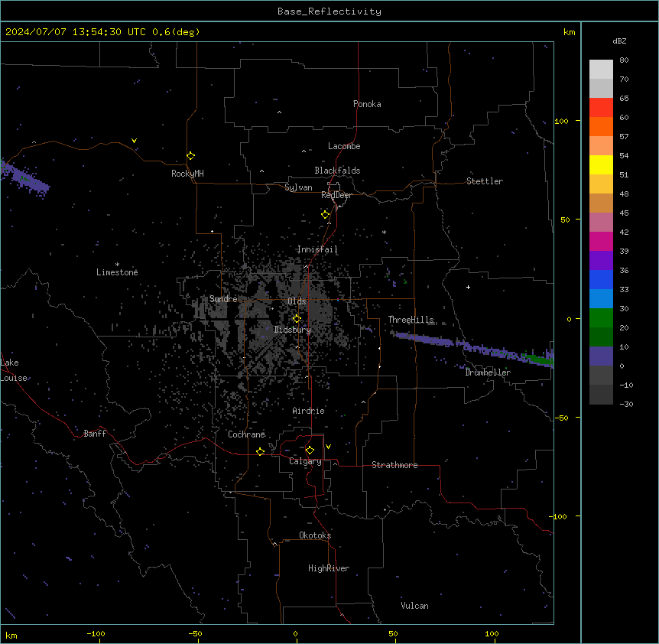Click the Didsbury city label
The width and height of the screenshot is (659, 644).
[x=293, y=330]
